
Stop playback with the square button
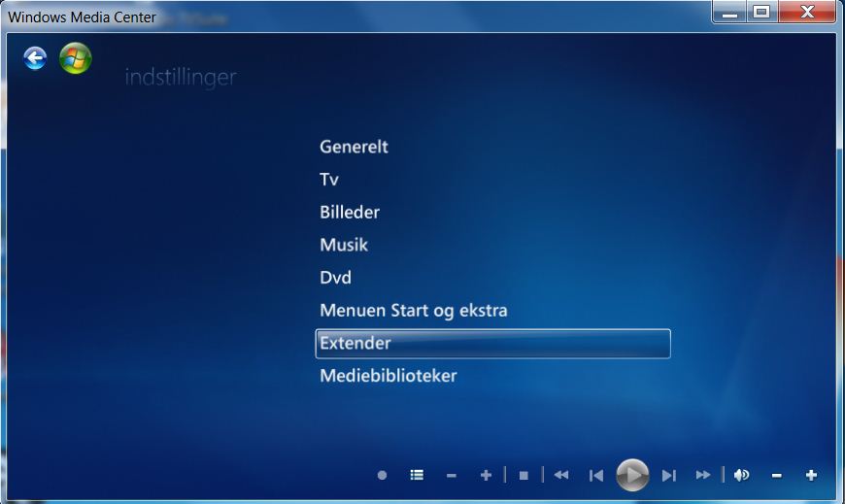click(x=524, y=476)
